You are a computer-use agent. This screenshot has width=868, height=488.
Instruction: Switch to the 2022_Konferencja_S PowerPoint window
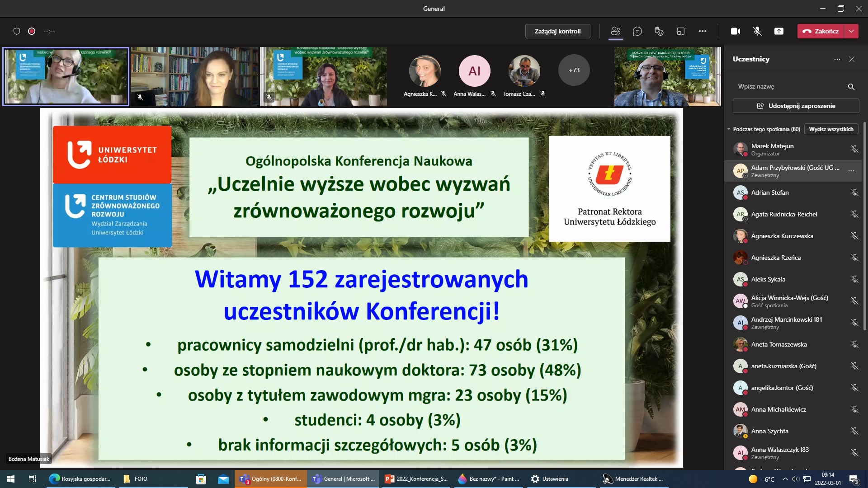(x=415, y=479)
